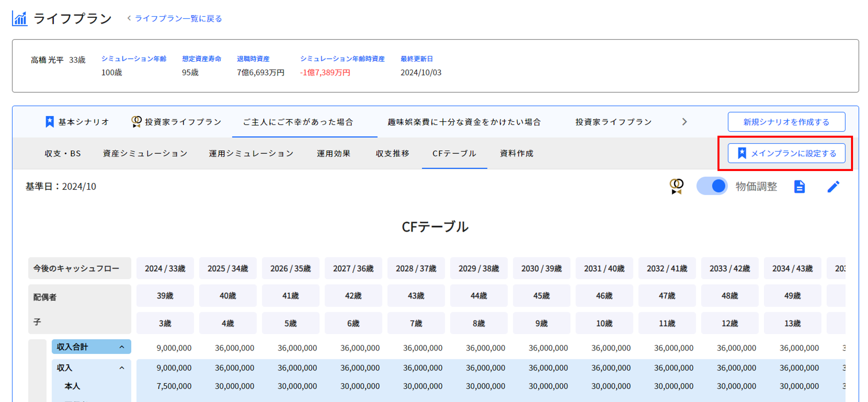Open the 資産シミュレーション tab
This screenshot has height=402, width=868.
[x=145, y=154]
